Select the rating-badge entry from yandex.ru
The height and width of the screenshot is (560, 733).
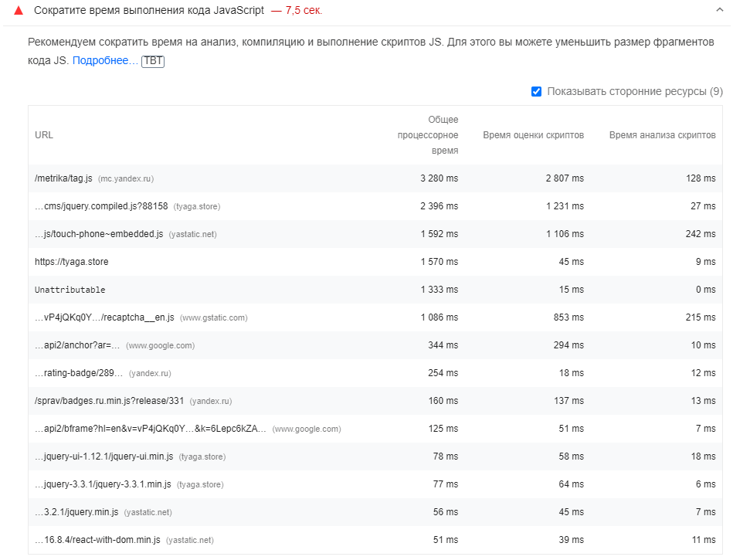click(x=77, y=373)
